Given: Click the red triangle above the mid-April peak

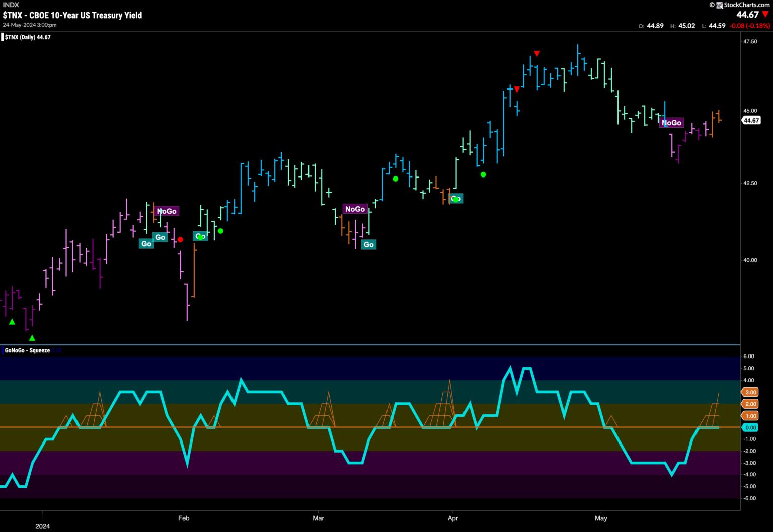Looking at the screenshot, I should coord(537,54).
